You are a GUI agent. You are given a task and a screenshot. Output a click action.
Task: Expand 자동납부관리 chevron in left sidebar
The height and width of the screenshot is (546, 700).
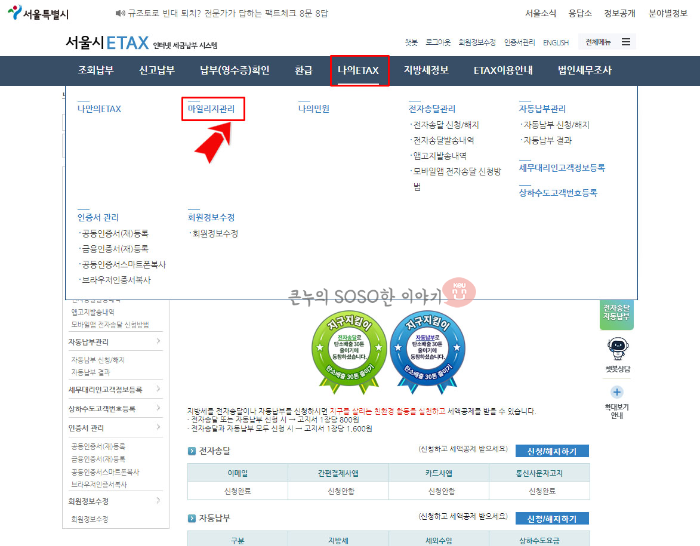158,341
